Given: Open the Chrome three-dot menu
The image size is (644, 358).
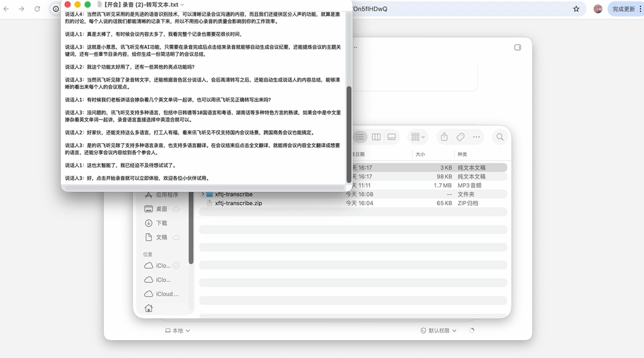Looking at the screenshot, I should tap(640, 9).
